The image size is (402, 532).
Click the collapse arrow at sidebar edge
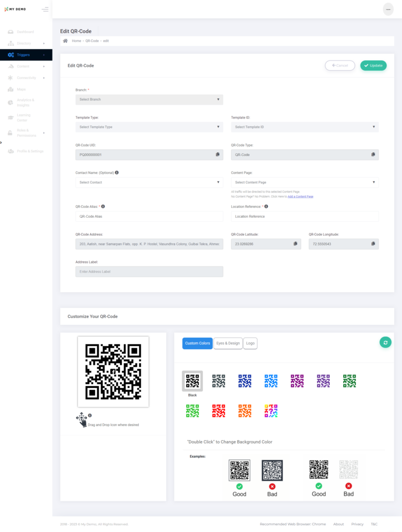pos(1,142)
